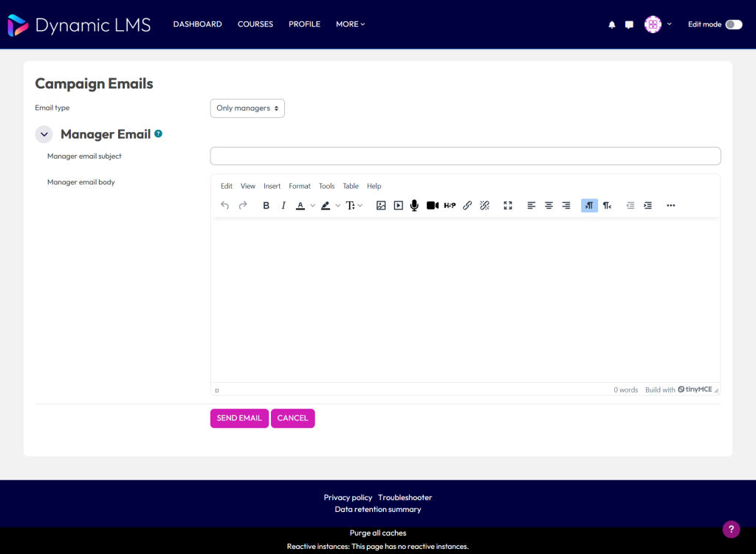Screen dimensions: 756x554
Task: Click the CANCEL button
Action: 292,418
